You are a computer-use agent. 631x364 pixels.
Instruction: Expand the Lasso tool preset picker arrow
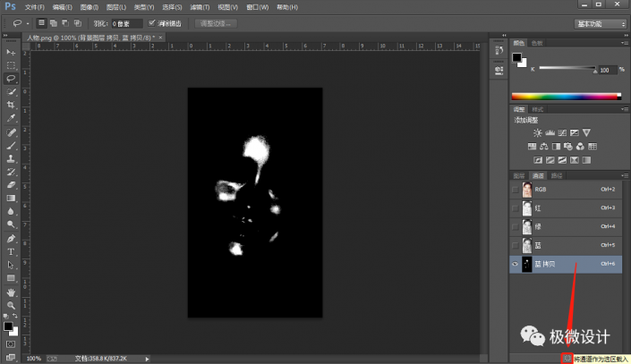29,22
